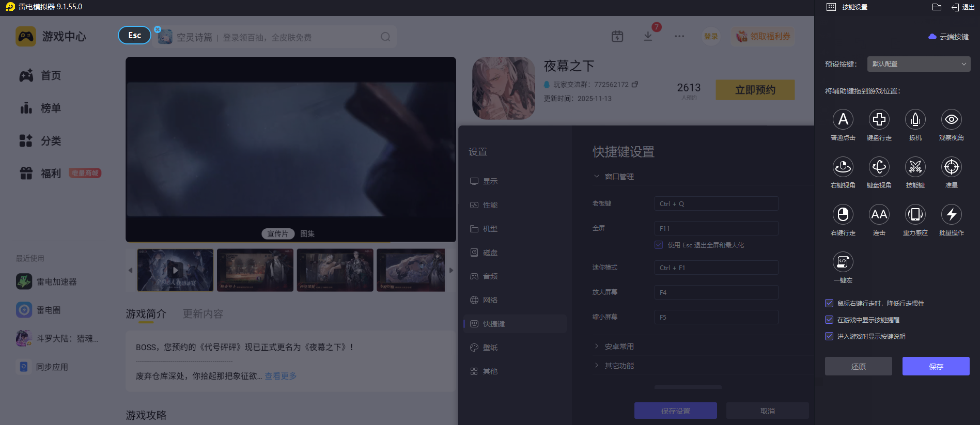Select the 键盘行走 D-pad key icon
The width and height of the screenshot is (980, 425).
pos(879,119)
